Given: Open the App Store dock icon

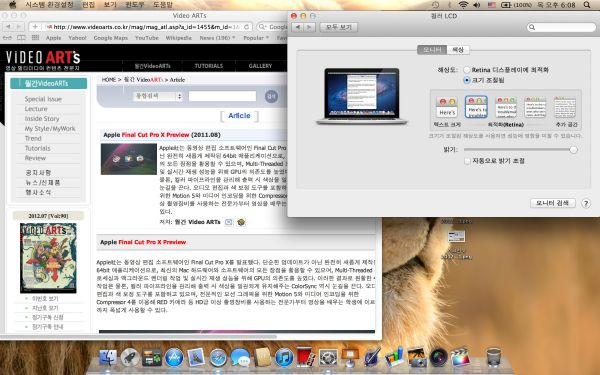Looking at the screenshot, I should [x=174, y=358].
